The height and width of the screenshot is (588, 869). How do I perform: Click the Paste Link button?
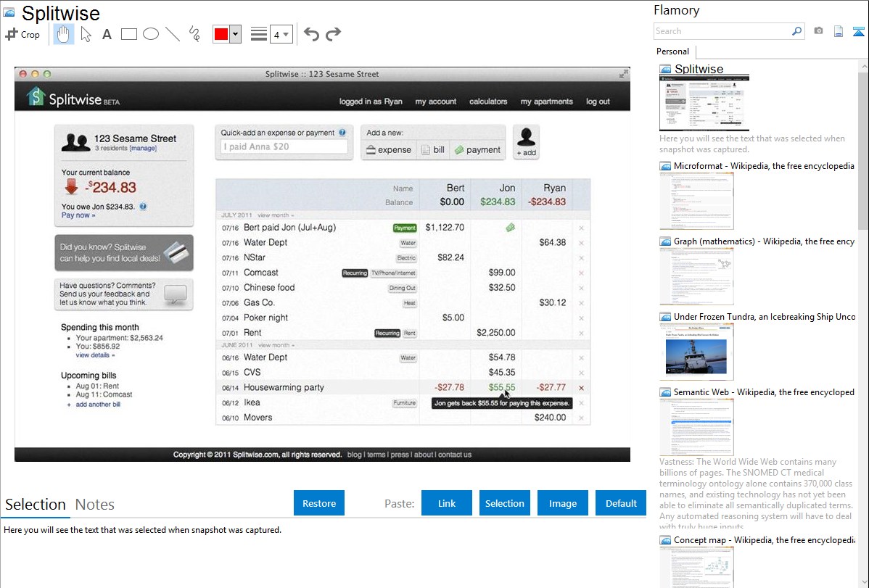pos(447,503)
